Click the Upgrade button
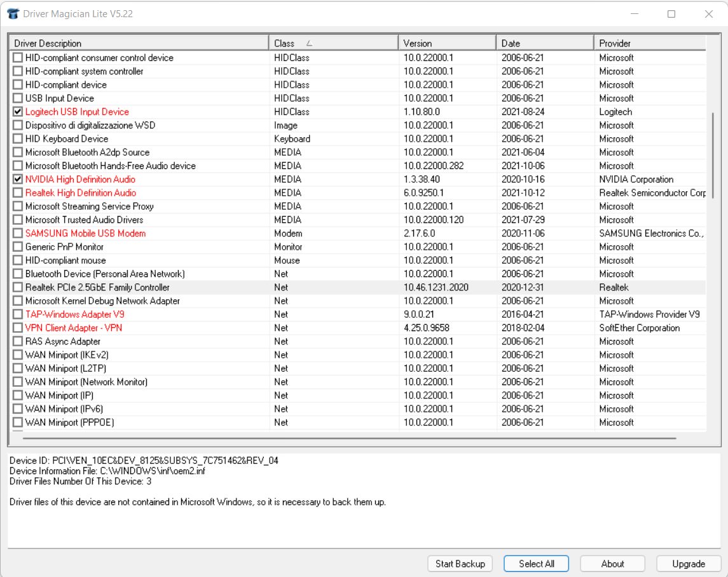 coord(689,564)
